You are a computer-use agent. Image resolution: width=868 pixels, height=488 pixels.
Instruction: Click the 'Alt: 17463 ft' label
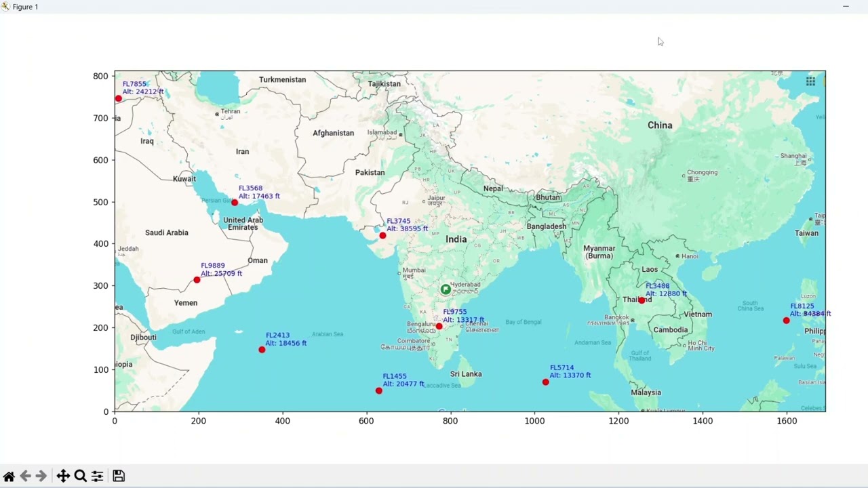(259, 196)
